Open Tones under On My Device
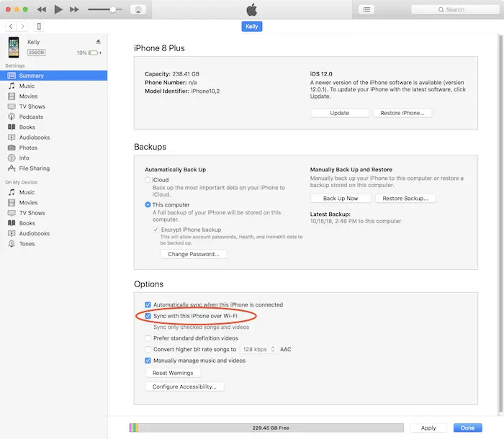Viewport: 504px width, 439px height. click(x=27, y=244)
